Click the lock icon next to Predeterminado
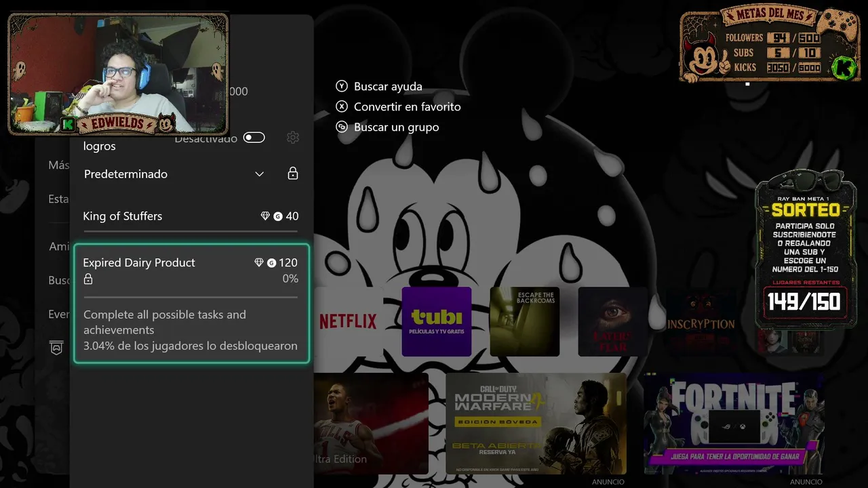The image size is (868, 488). (293, 174)
